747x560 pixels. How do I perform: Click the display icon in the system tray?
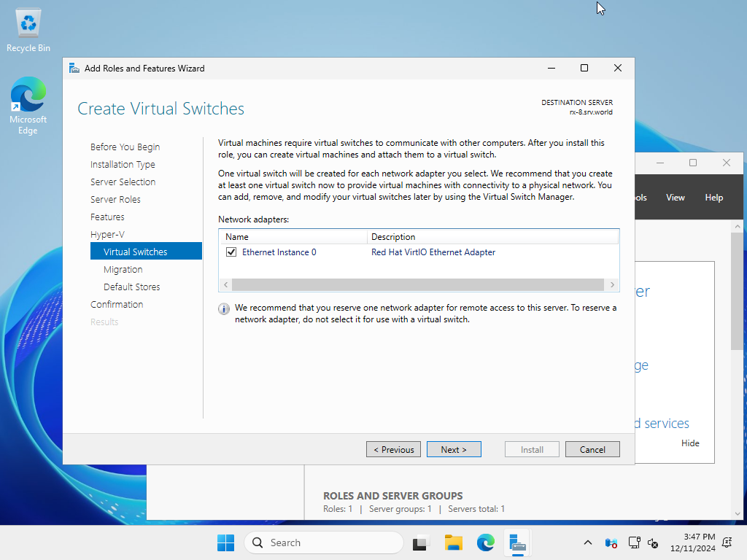click(634, 542)
